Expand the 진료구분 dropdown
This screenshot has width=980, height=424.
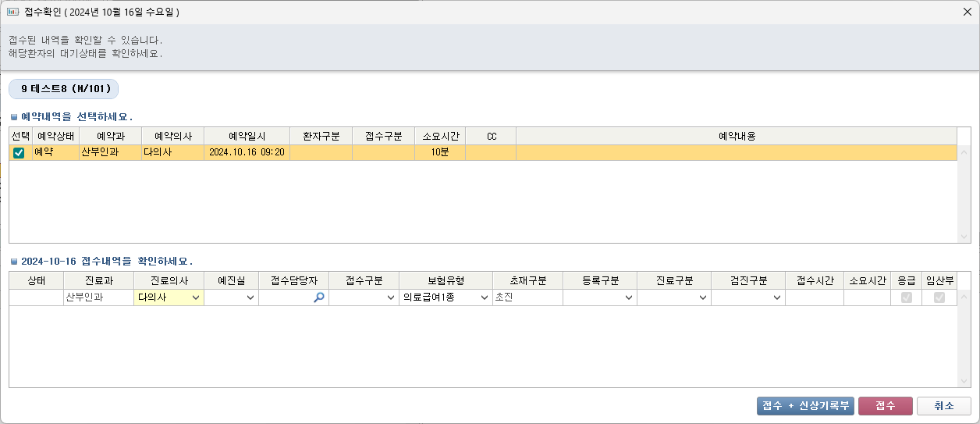(x=703, y=298)
